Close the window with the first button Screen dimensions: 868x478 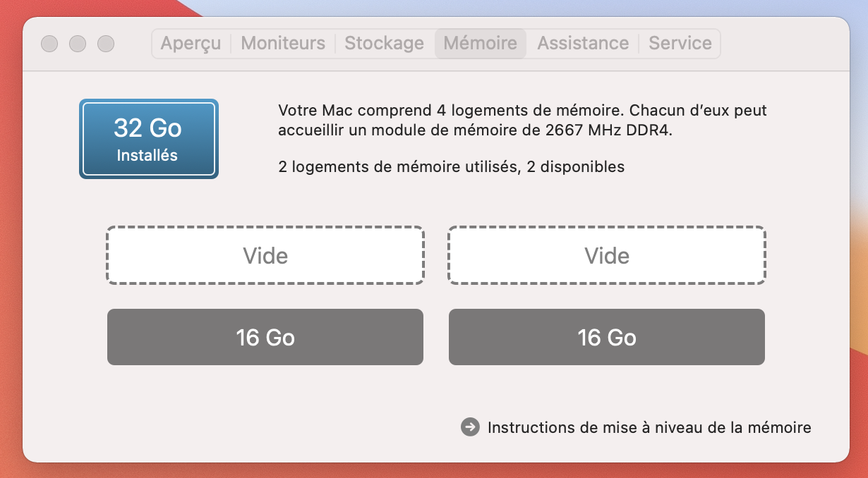pyautogui.click(x=49, y=44)
